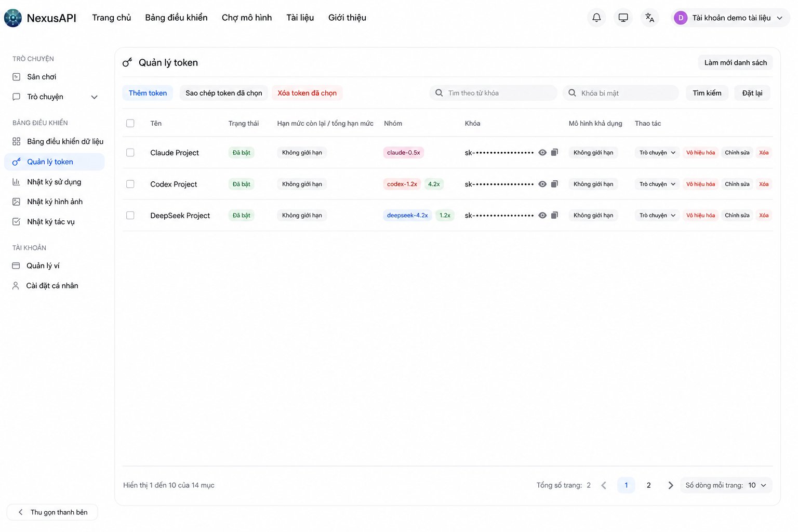Focus the Tìm theo từ khóa field
798x532 pixels.
click(494, 93)
